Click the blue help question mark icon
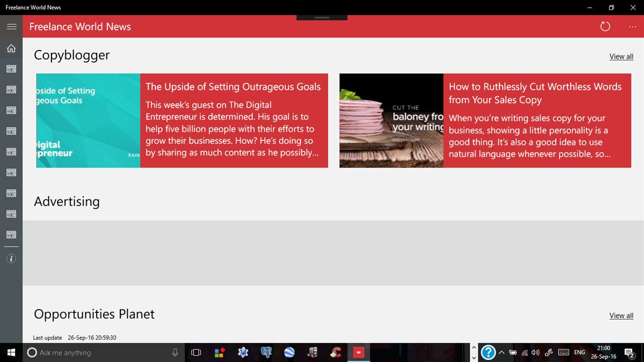 click(488, 352)
